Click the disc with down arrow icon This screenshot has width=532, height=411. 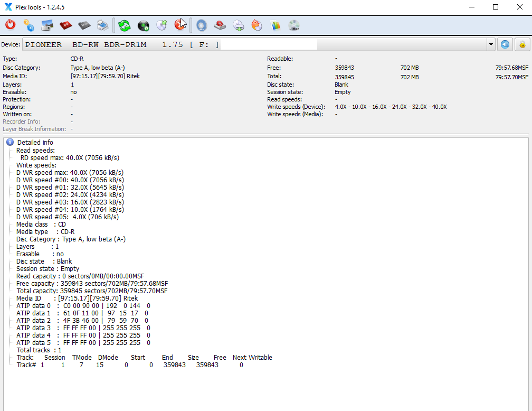click(x=239, y=25)
